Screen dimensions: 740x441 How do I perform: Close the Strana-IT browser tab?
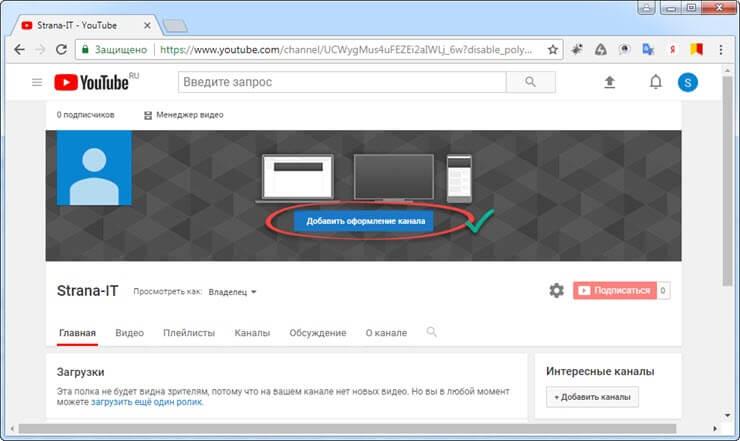[x=147, y=25]
